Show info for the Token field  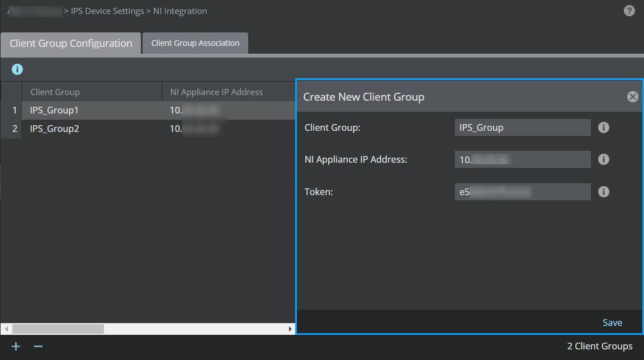click(x=603, y=192)
